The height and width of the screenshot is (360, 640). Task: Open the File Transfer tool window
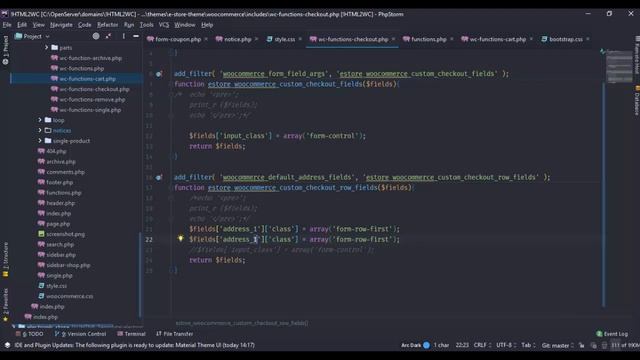click(175, 334)
